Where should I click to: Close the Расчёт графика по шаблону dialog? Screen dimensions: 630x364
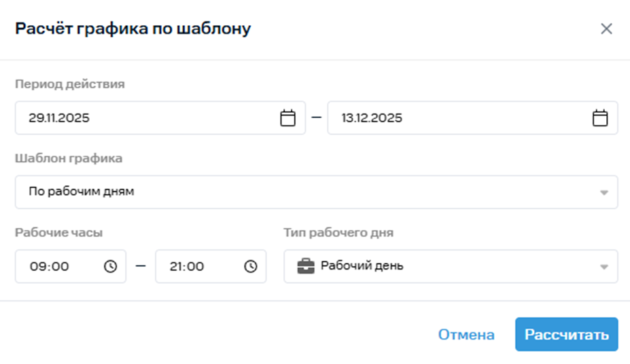point(606,29)
